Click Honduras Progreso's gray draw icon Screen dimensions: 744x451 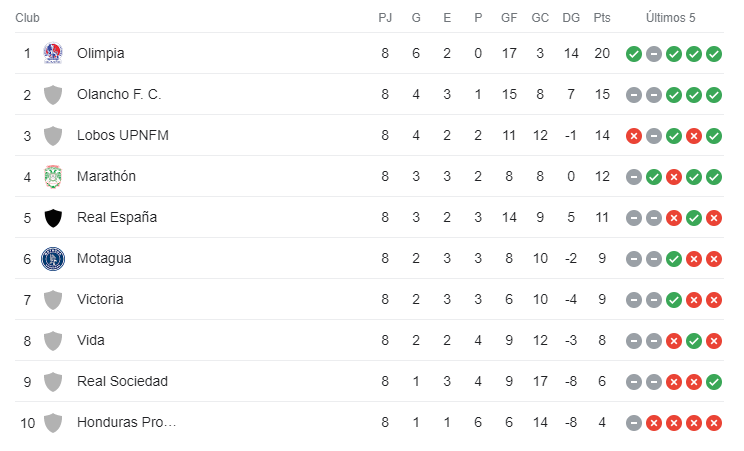coord(634,423)
